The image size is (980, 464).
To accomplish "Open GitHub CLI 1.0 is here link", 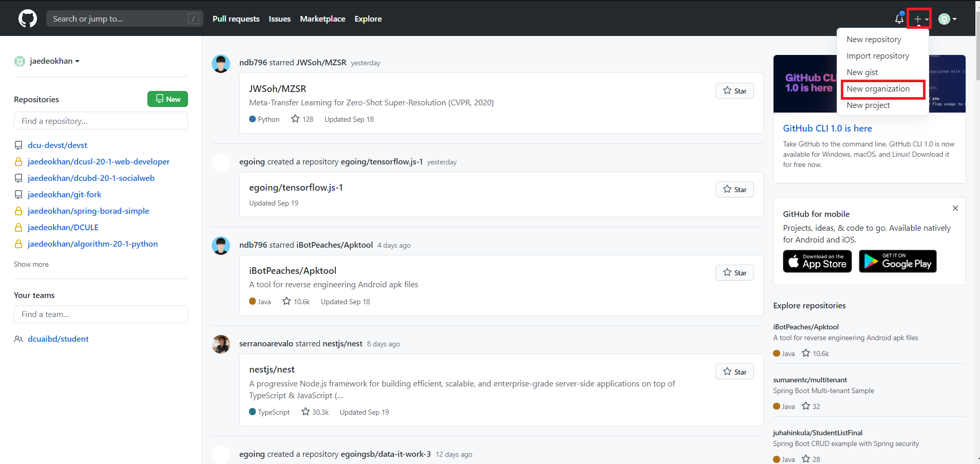I will pyautogui.click(x=827, y=128).
